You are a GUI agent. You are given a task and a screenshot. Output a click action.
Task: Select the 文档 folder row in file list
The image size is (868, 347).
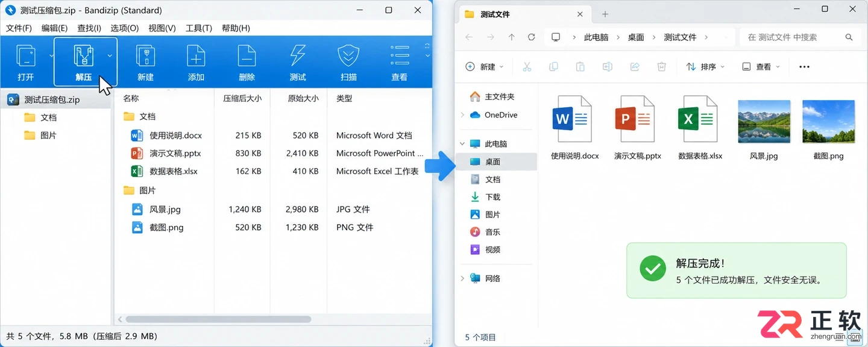[148, 116]
